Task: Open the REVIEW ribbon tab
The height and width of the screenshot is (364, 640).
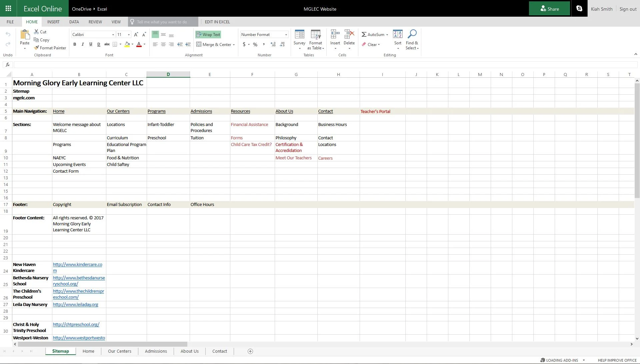Action: point(95,22)
